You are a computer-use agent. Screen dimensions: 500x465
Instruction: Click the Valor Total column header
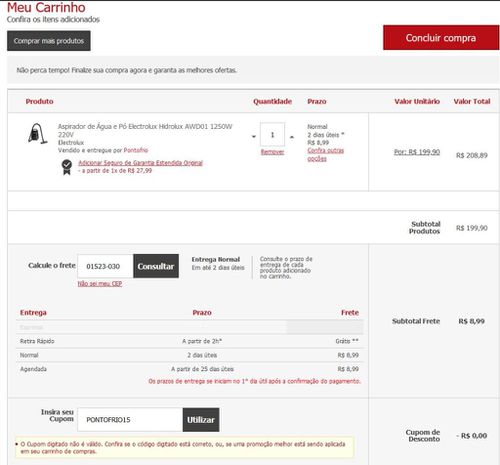[x=472, y=101]
